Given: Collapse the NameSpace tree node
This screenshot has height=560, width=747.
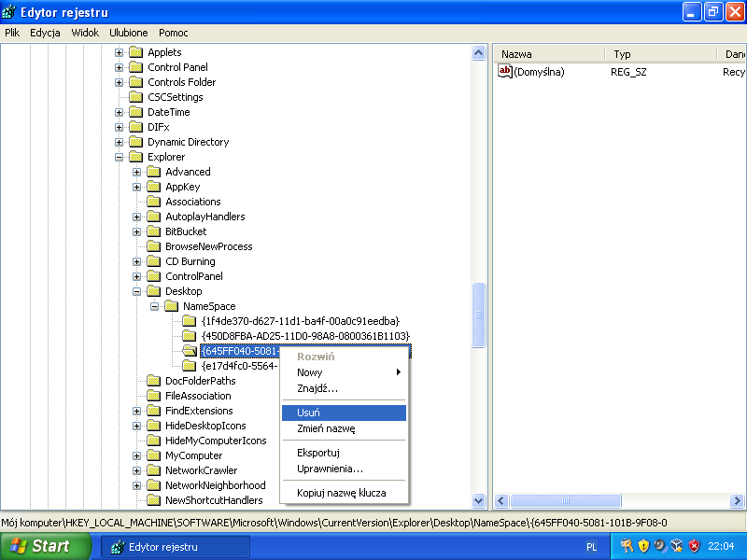Looking at the screenshot, I should click(x=154, y=307).
